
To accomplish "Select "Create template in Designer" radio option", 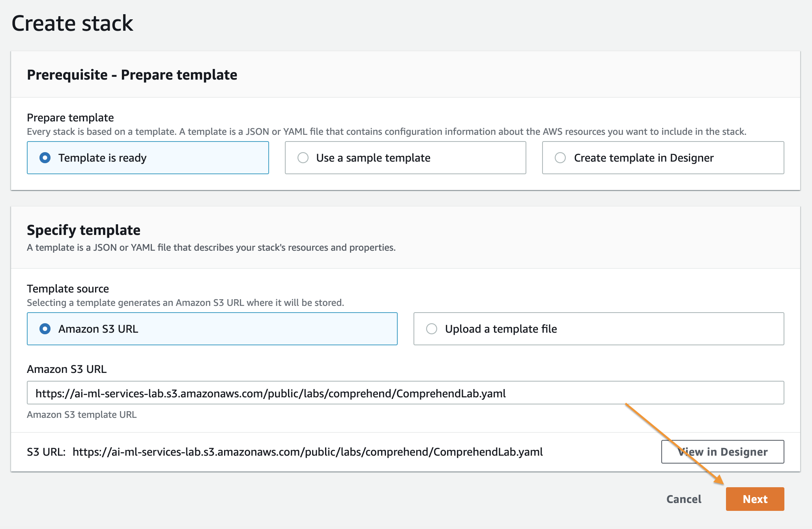I will tap(560, 158).
